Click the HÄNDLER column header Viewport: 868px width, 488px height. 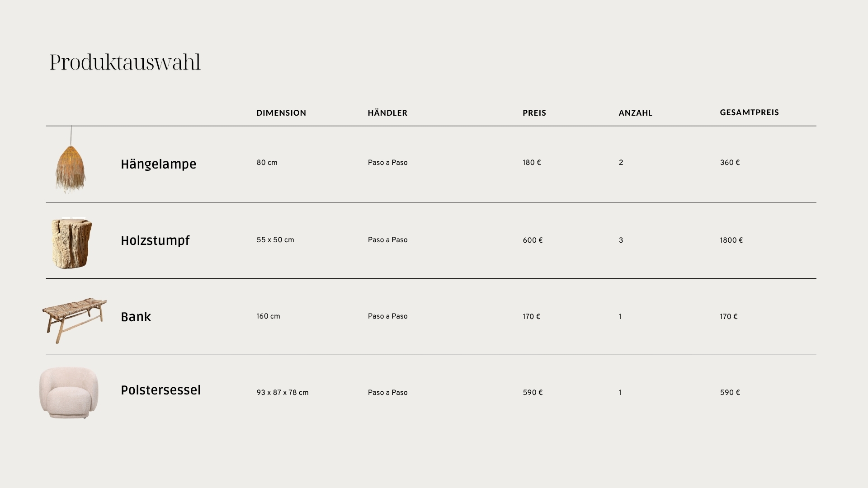(x=387, y=113)
